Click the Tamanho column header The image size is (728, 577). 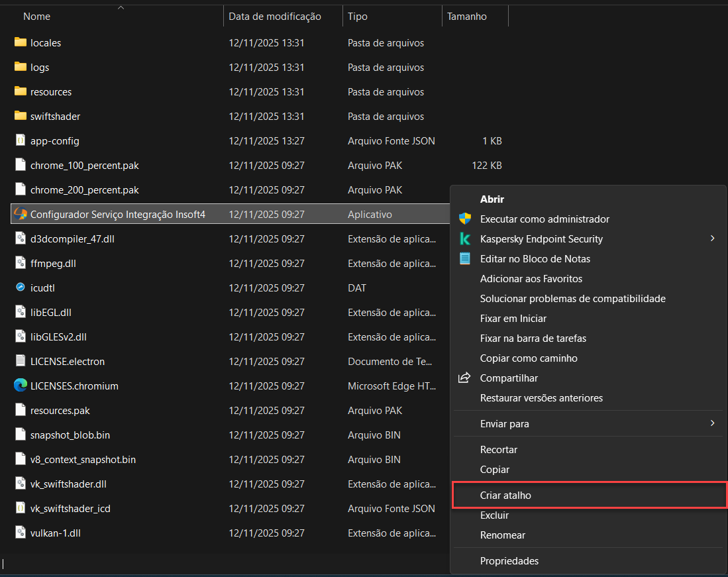coord(466,17)
